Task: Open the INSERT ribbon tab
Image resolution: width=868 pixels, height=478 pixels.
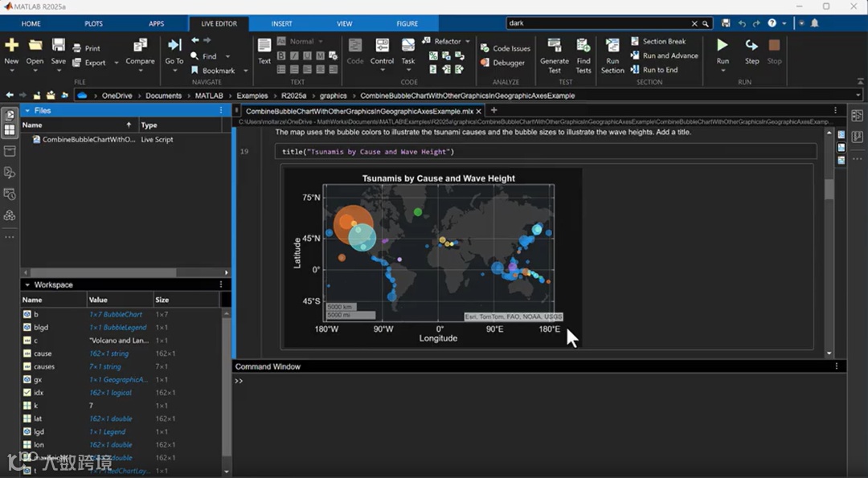Action: tap(281, 24)
